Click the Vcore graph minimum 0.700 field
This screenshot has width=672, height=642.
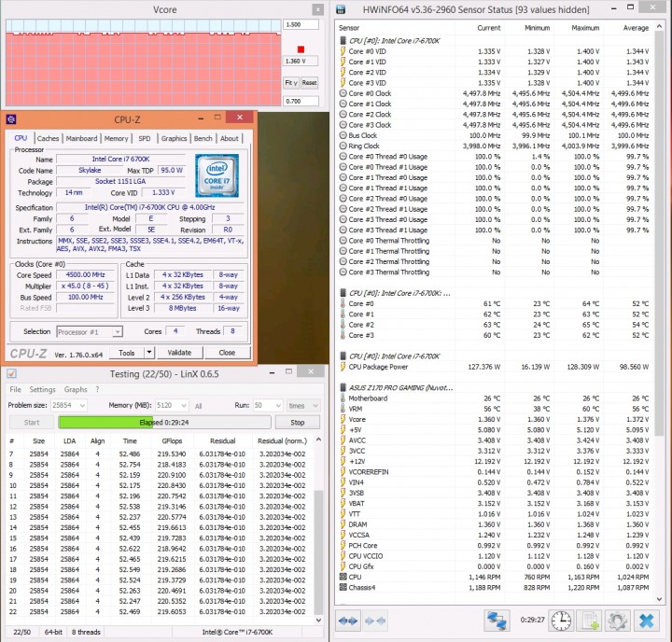301,101
